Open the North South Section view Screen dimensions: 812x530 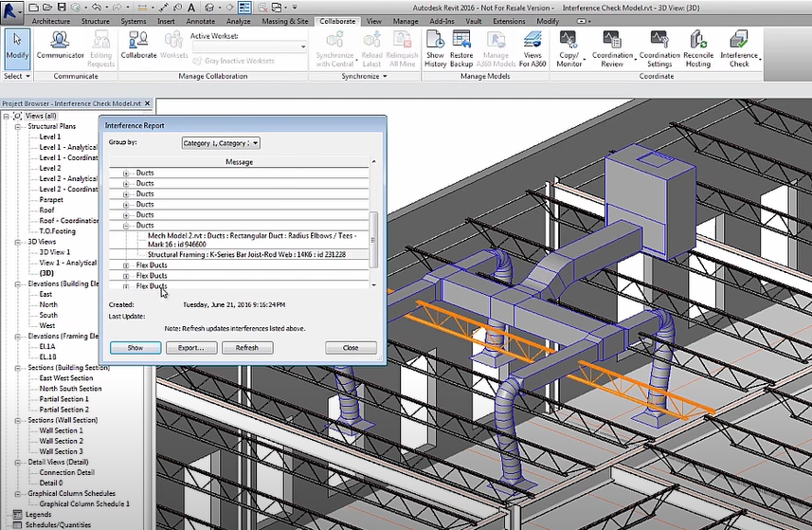point(70,389)
